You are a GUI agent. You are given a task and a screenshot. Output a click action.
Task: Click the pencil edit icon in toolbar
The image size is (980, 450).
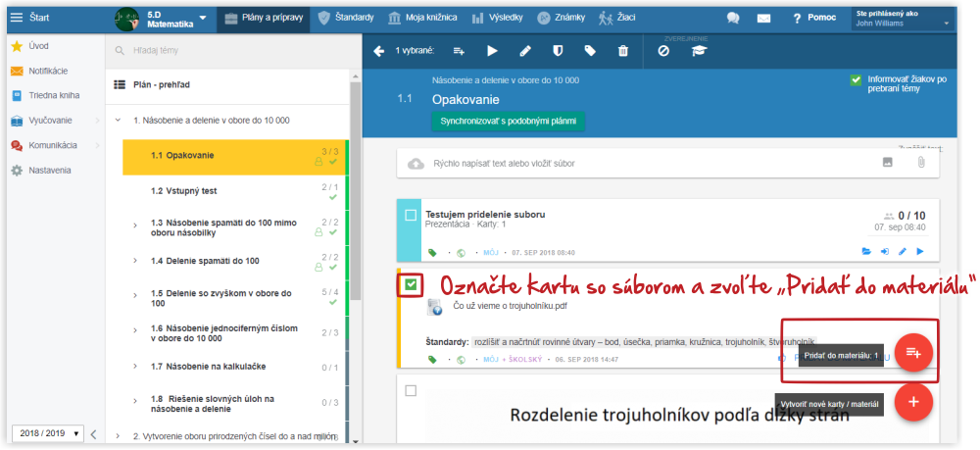tap(525, 51)
